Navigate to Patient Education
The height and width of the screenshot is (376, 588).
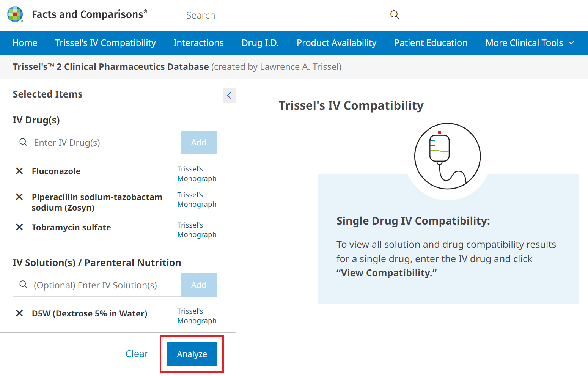coord(431,43)
